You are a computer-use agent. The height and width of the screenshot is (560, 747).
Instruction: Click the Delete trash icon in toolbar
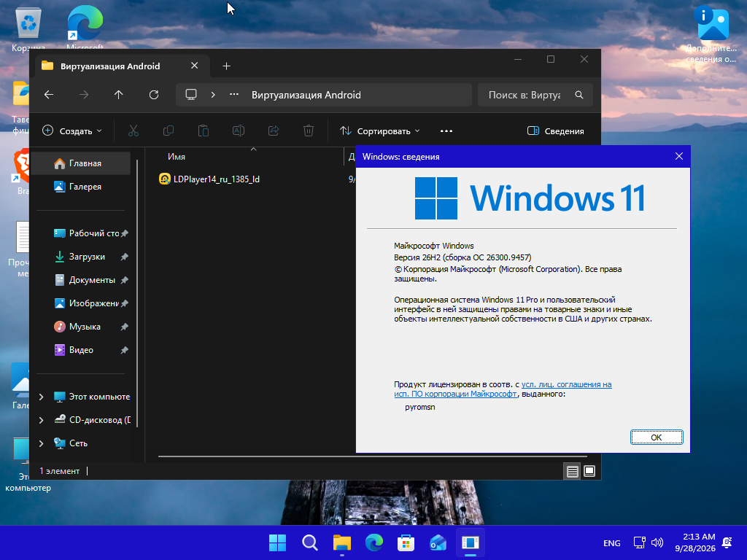[309, 131]
